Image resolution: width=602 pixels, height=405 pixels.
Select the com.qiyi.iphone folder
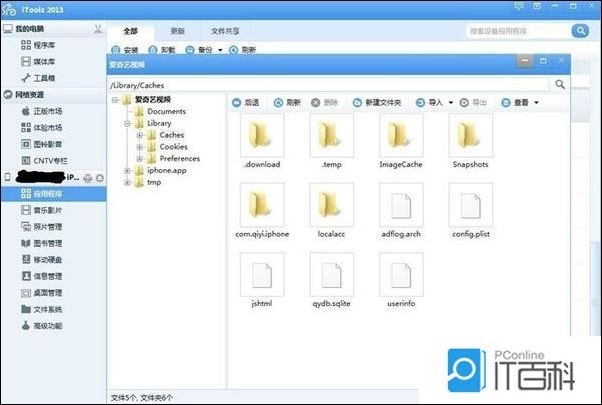(x=262, y=210)
